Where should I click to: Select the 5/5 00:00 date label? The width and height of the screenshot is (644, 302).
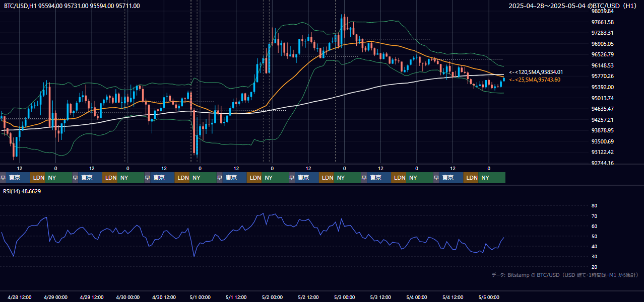click(x=489, y=297)
